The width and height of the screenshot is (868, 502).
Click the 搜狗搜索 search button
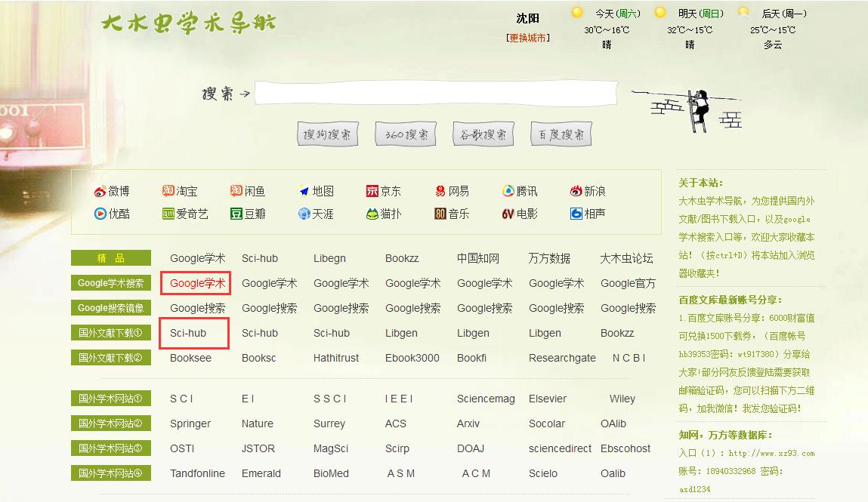point(327,133)
